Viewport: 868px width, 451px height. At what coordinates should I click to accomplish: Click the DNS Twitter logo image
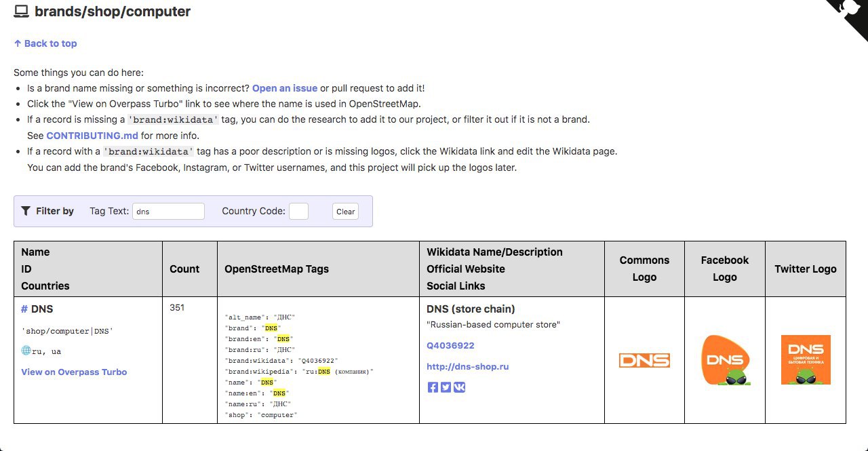click(806, 360)
